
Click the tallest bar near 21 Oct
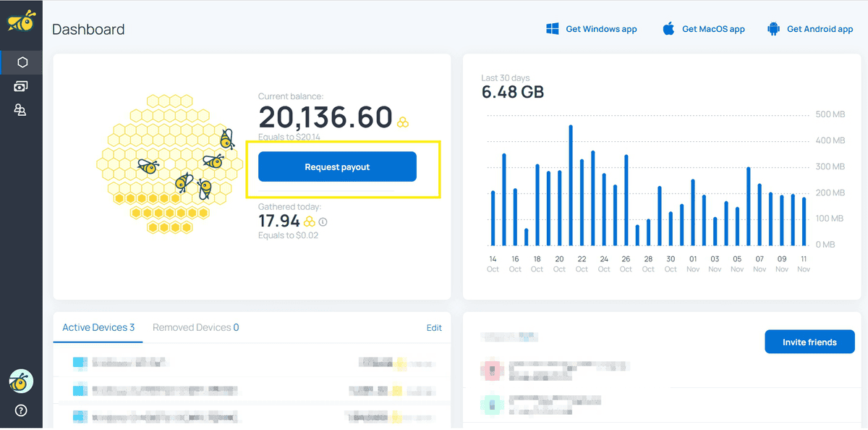point(571,185)
